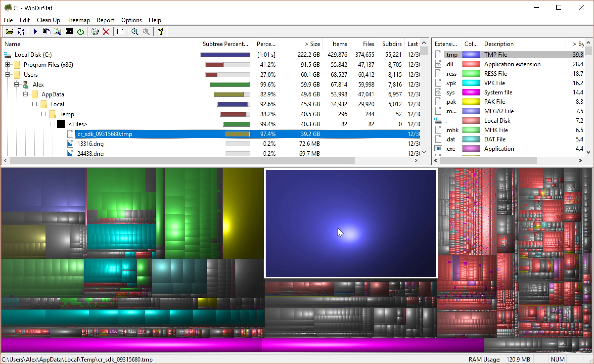Viewport: 594px width, 364px height.
Task: Expand the Program Files (x86) folder
Action: pyautogui.click(x=8, y=65)
